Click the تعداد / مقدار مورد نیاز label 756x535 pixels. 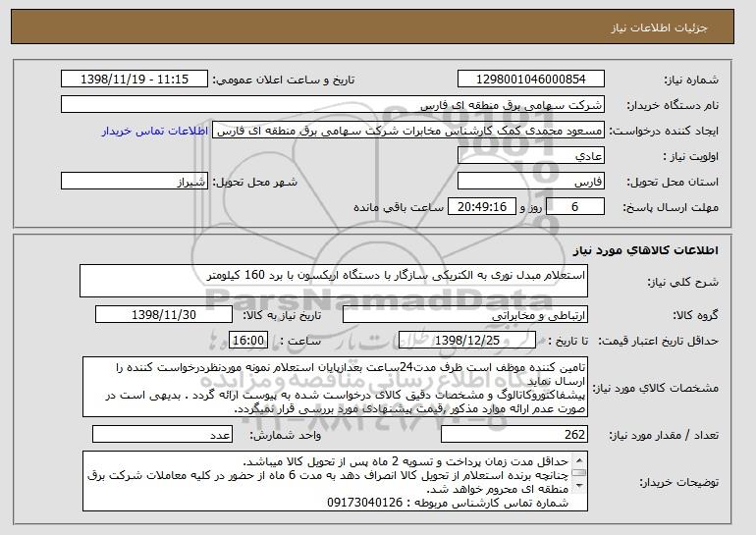tap(664, 435)
